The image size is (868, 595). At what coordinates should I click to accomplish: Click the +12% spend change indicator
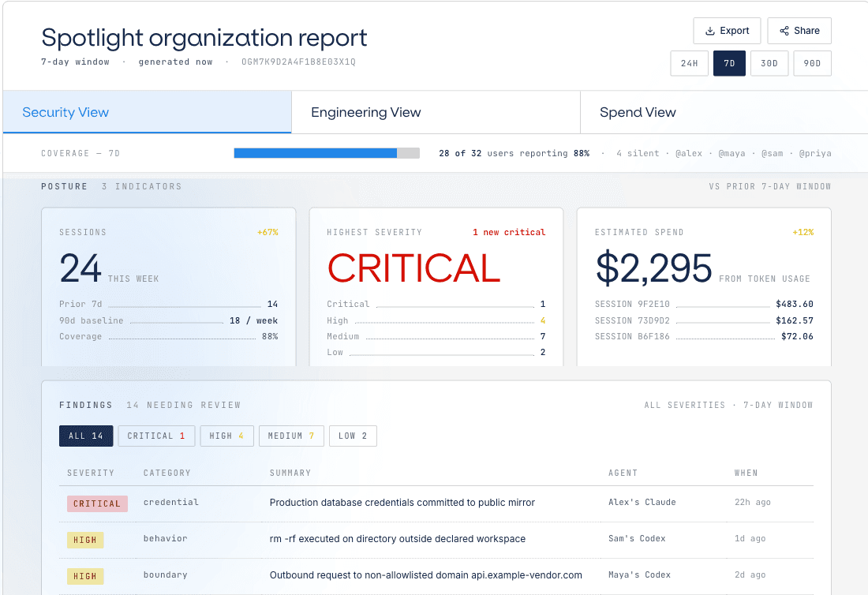tap(803, 233)
